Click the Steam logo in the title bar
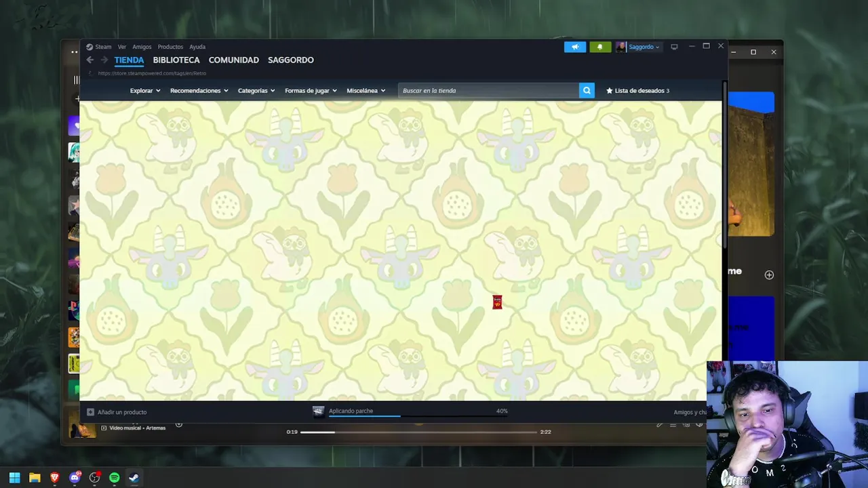This screenshot has width=868, height=488. (x=90, y=47)
